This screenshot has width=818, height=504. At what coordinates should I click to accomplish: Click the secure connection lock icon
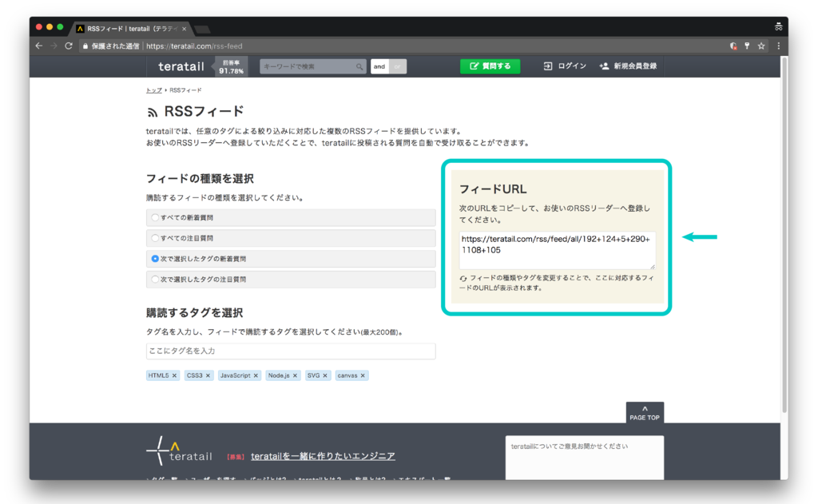[85, 46]
